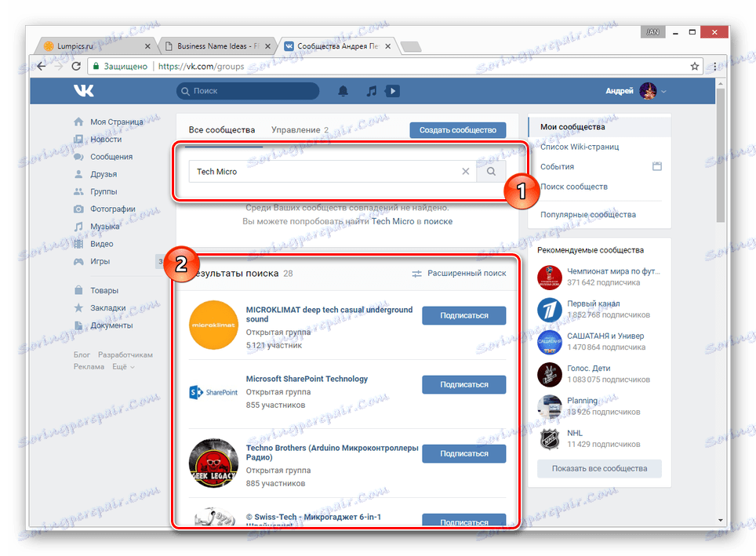The width and height of the screenshot is (756, 556).
Task: Click Создать сообщество button
Action: (457, 129)
